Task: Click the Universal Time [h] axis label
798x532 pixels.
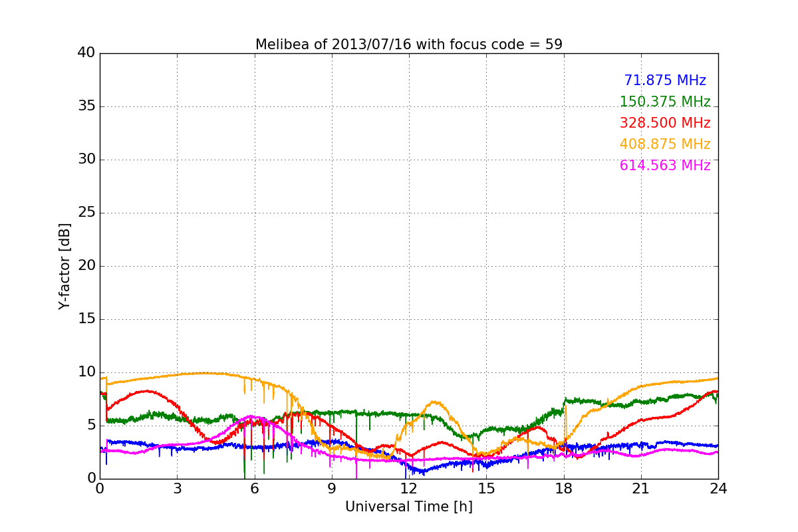Action: [409, 507]
